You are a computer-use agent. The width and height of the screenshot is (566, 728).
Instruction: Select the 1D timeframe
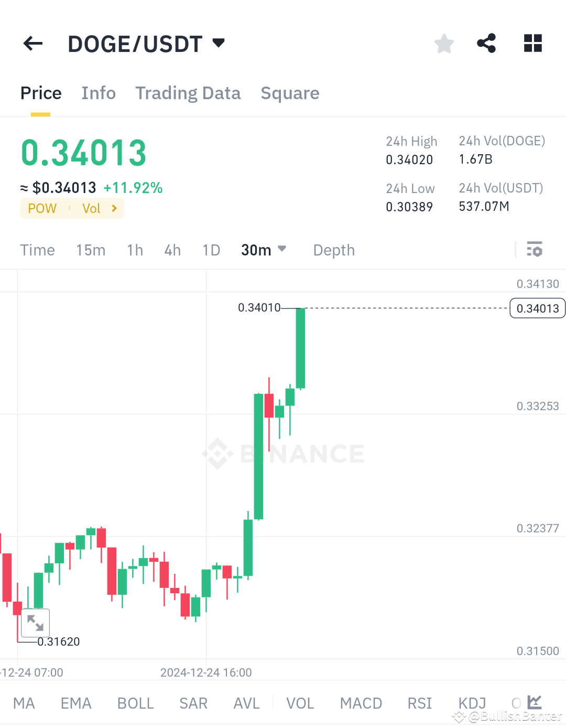point(211,250)
